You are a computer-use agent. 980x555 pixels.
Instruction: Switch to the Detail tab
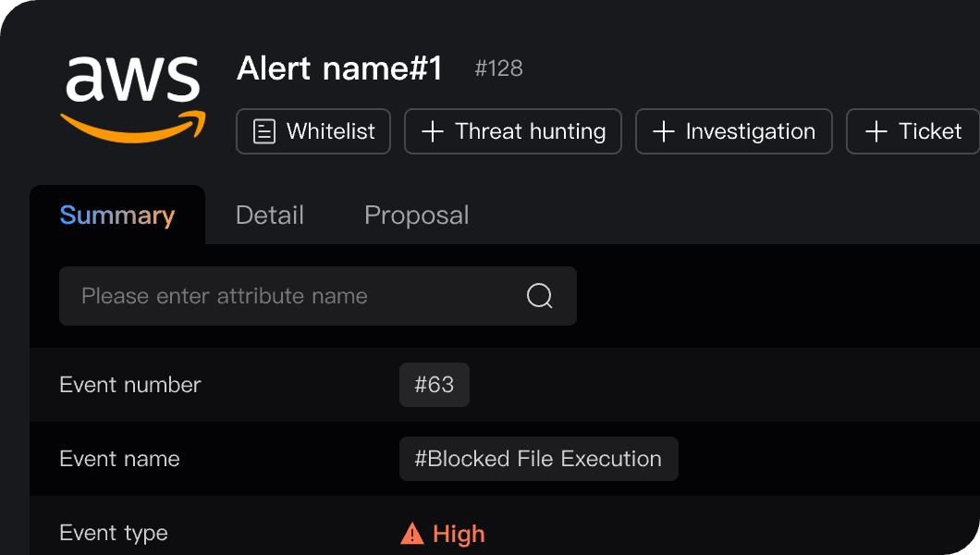pos(269,216)
